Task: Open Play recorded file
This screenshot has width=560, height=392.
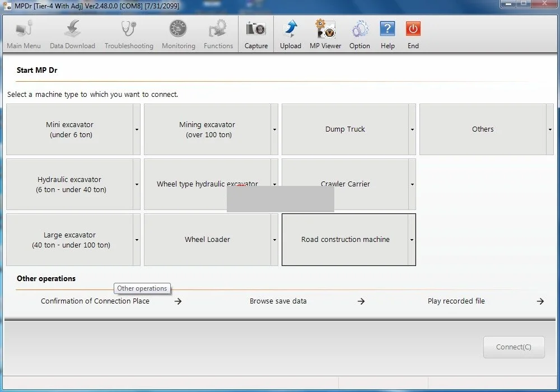Action: point(456,301)
